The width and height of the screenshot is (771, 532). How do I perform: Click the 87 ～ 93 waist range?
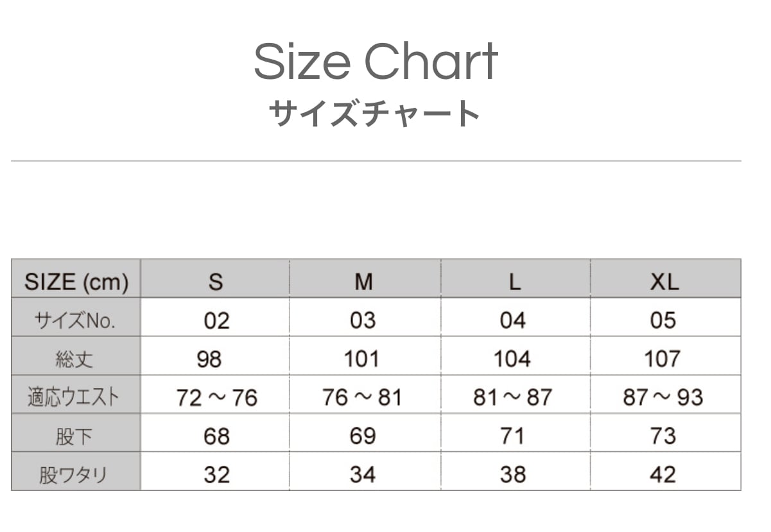663,397
